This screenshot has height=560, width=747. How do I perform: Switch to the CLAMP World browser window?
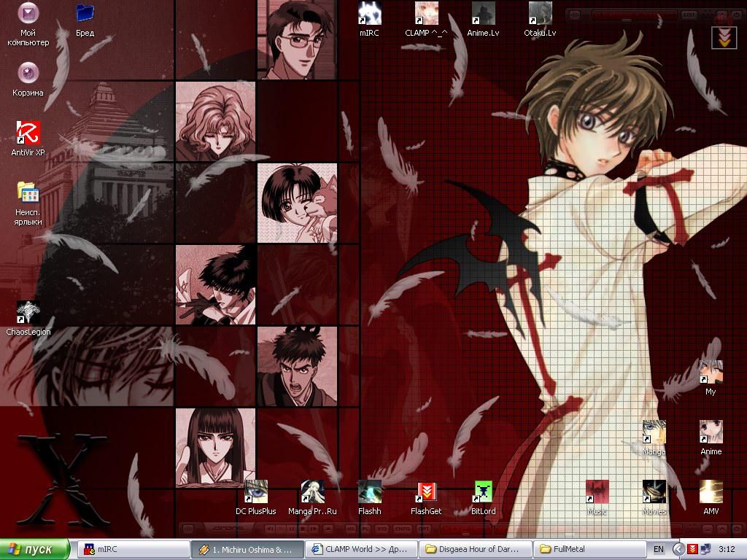coord(361,549)
